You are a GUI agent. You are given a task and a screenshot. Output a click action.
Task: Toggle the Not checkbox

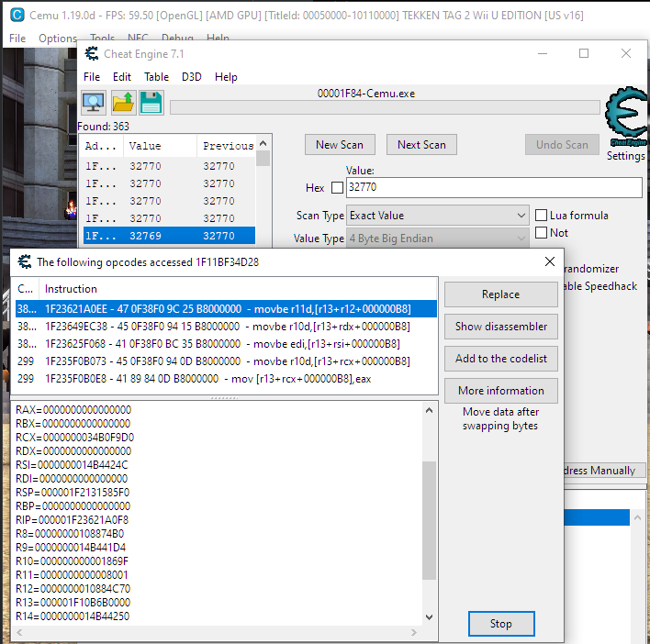click(541, 233)
